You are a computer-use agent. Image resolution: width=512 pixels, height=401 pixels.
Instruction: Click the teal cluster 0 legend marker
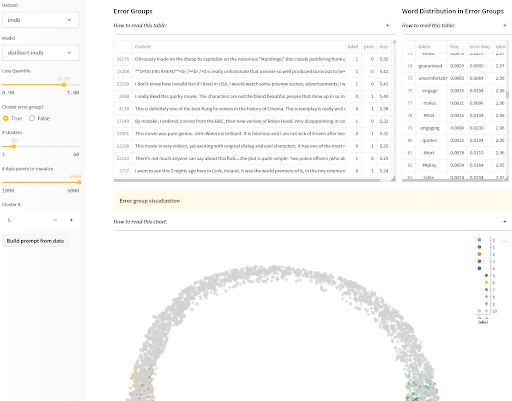(479, 240)
